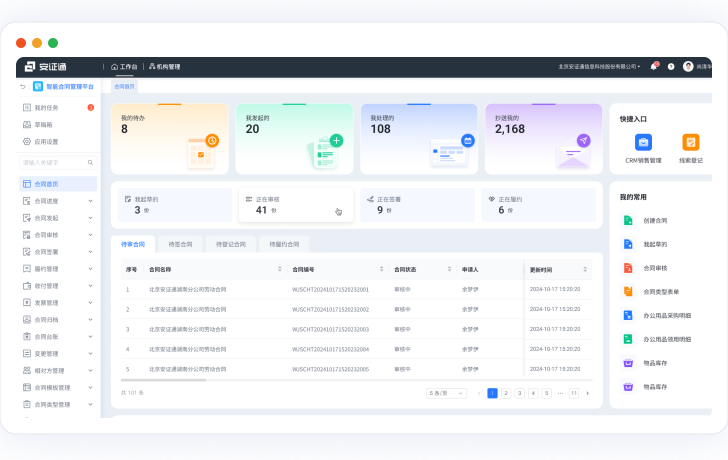Expand the 履约管理 sidebar submenu

pos(90,269)
